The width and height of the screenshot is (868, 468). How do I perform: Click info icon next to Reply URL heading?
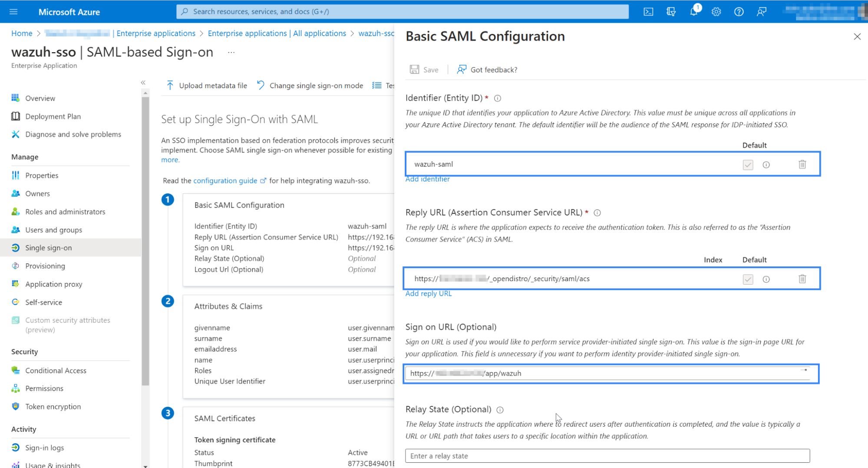click(x=597, y=213)
